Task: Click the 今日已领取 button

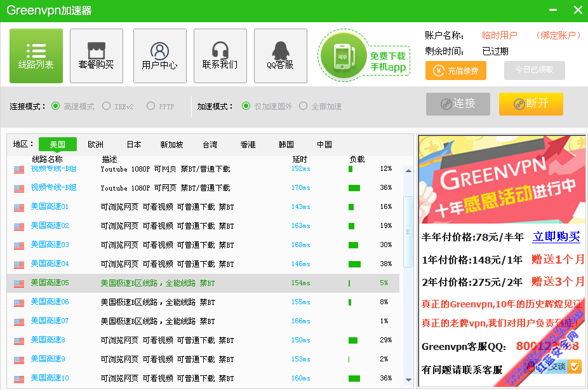Action: [x=535, y=70]
